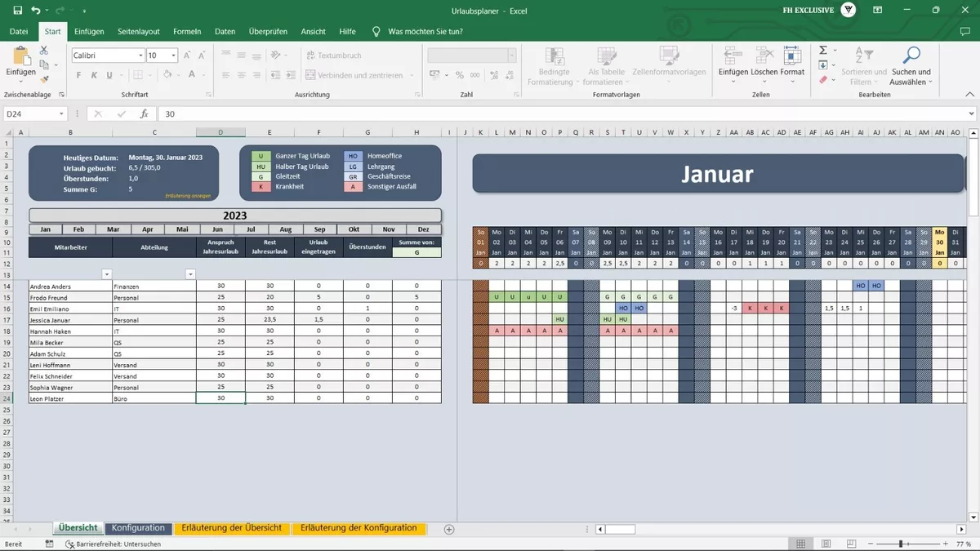Viewport: 980px width, 551px height.
Task: Switch to Normal view in status bar
Action: point(801,544)
